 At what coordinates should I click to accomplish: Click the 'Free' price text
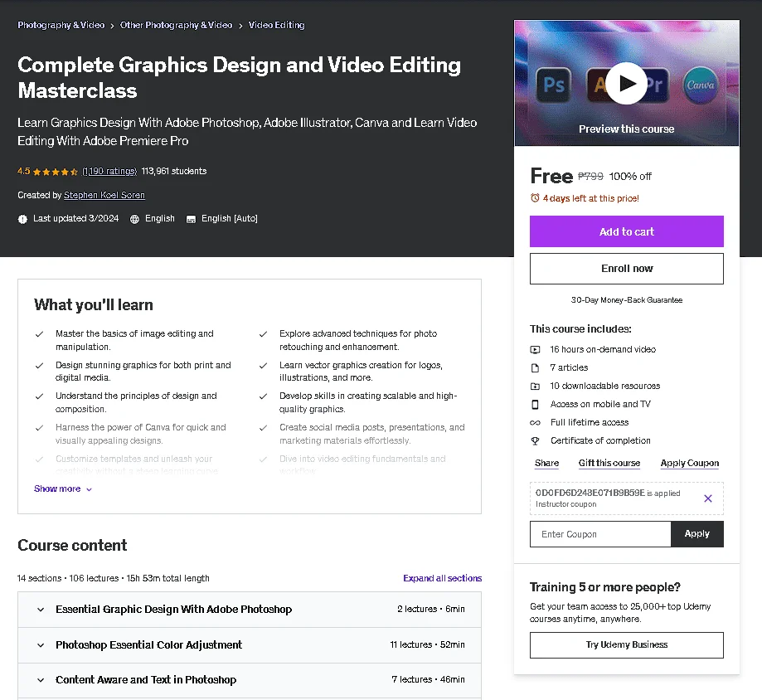(x=551, y=176)
